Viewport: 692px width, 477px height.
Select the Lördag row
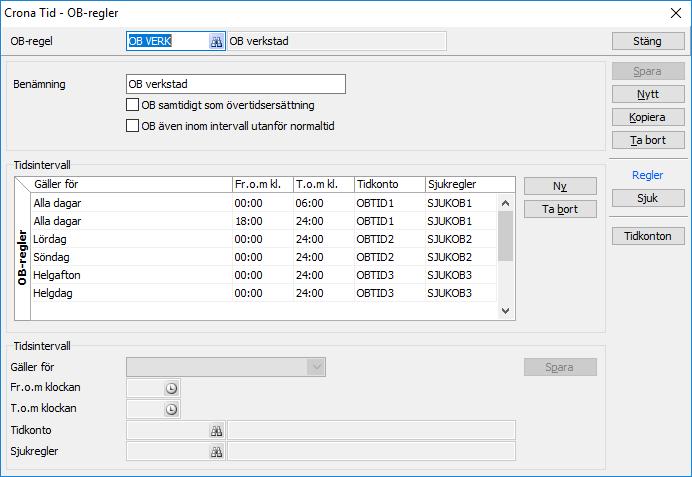tap(264, 239)
